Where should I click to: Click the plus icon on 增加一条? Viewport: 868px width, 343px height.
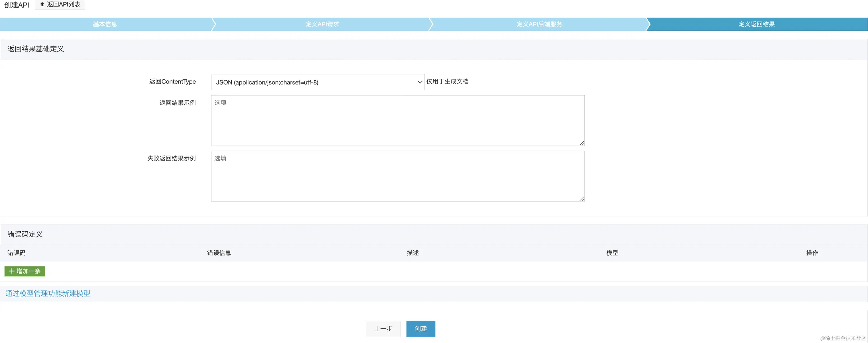coord(12,271)
